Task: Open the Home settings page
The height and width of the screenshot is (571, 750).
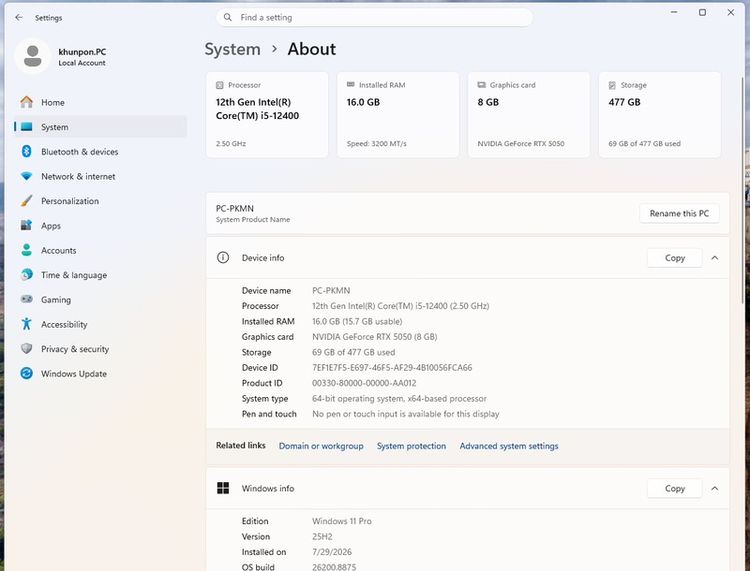Action: pos(100,102)
